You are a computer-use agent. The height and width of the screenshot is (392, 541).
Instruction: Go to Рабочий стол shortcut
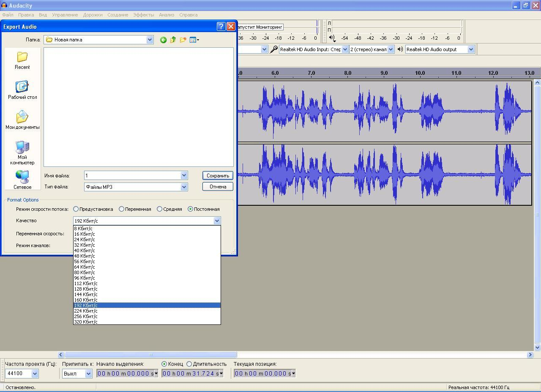point(22,90)
